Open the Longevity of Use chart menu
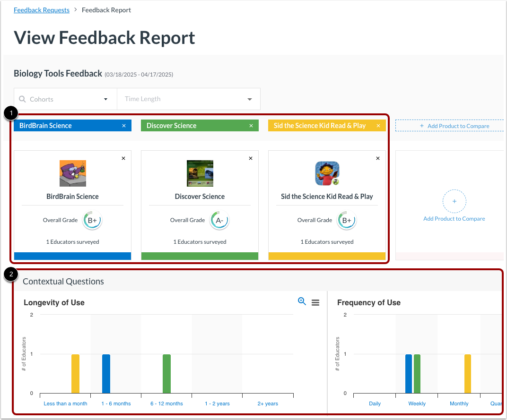This screenshot has height=420, width=507. pyautogui.click(x=315, y=302)
